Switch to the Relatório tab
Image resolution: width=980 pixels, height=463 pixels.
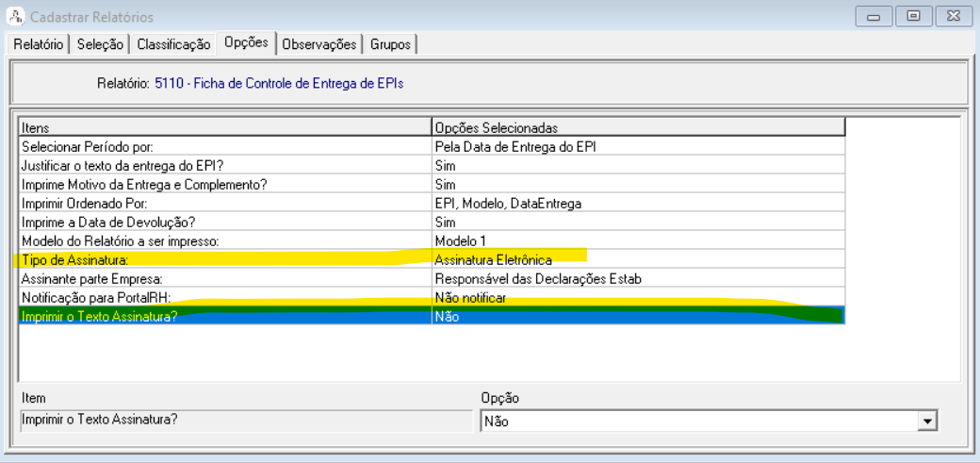click(x=39, y=44)
